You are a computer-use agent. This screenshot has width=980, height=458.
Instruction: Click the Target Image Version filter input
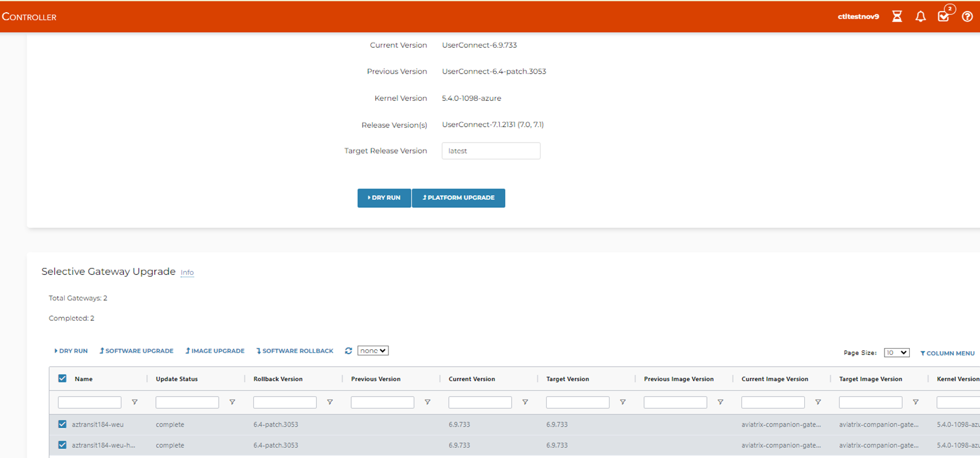point(871,402)
